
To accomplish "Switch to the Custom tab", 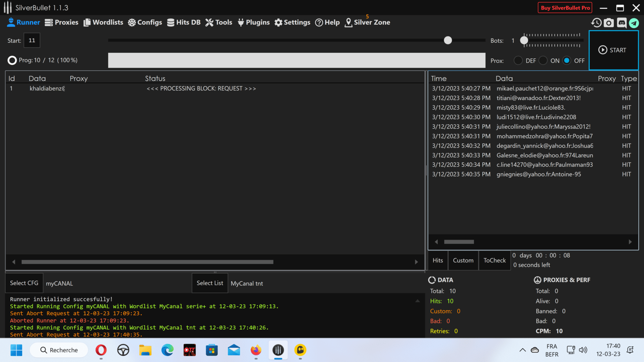I will (x=463, y=260).
